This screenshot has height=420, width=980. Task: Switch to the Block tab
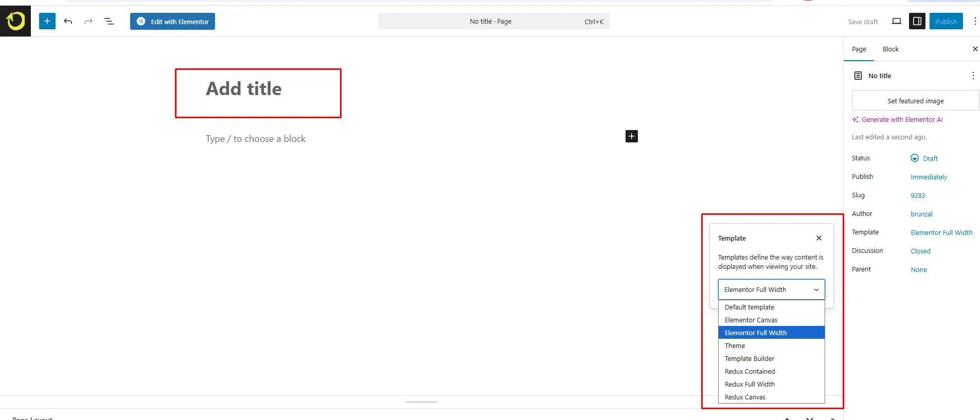(x=890, y=49)
